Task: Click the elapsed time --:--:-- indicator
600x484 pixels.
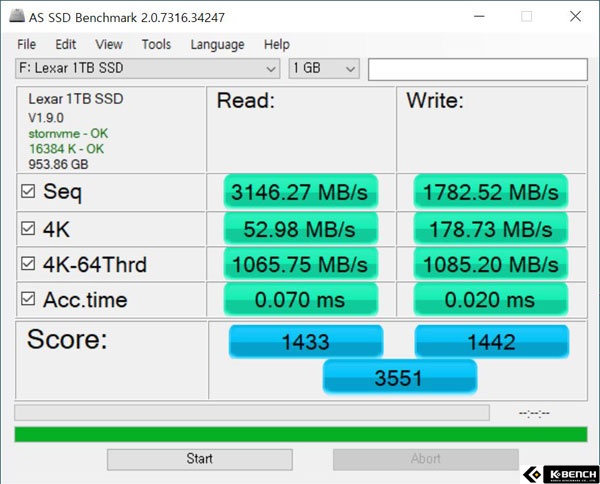Action: pos(534,413)
